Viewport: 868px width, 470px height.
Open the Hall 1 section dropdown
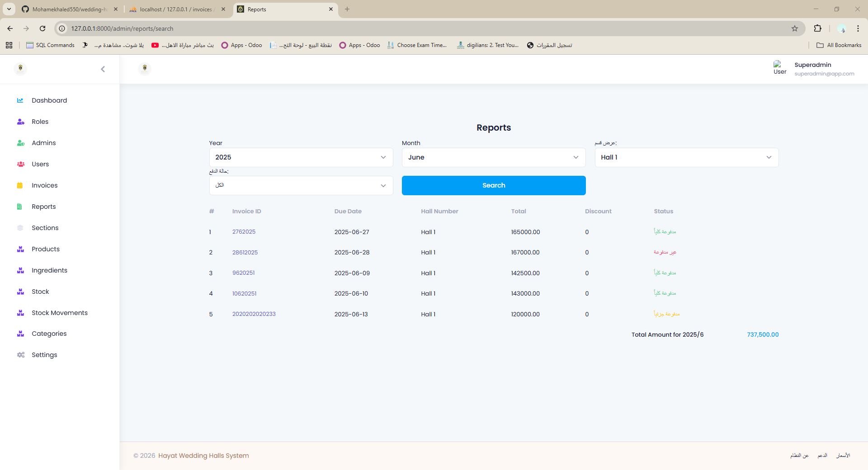click(686, 157)
